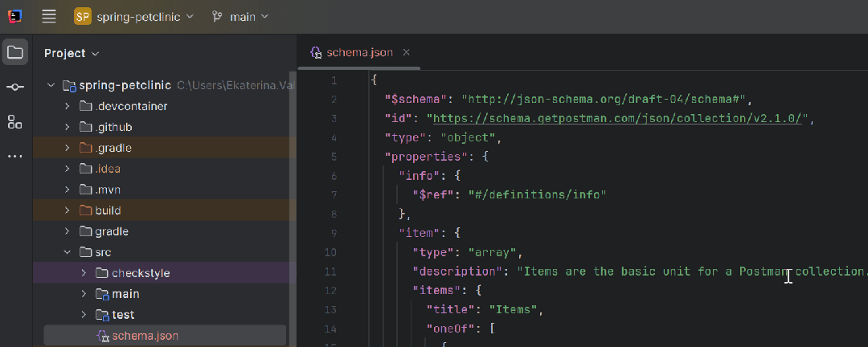Viewport: 868px width, 347px height.
Task: Select the src folder row
Action: coord(165,252)
